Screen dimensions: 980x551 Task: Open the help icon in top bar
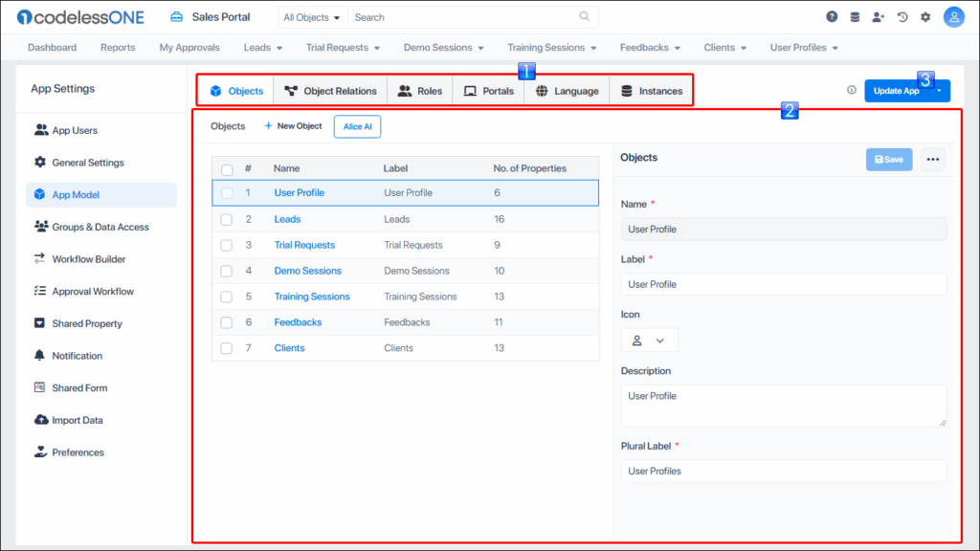pyautogui.click(x=832, y=16)
